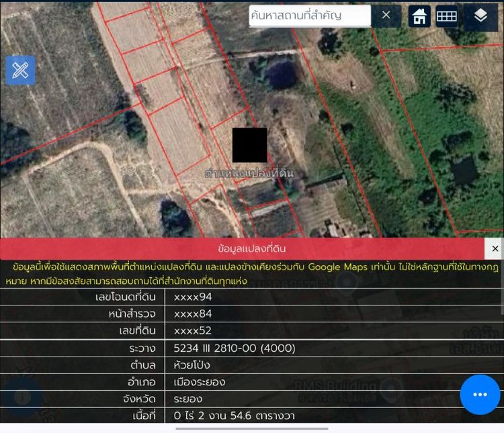Close the ข้อมูลแปลงที่ดิน info panel
This screenshot has height=433, width=504.
point(495,248)
